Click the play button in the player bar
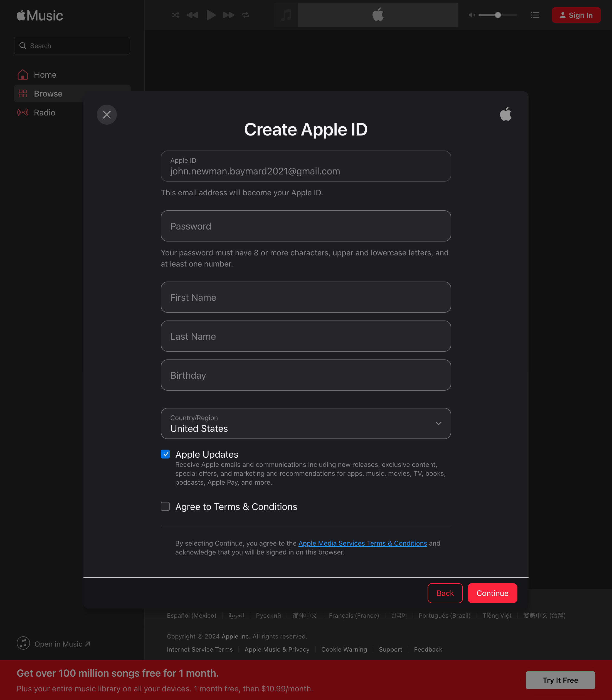Screen dimensions: 612x700 (211, 15)
